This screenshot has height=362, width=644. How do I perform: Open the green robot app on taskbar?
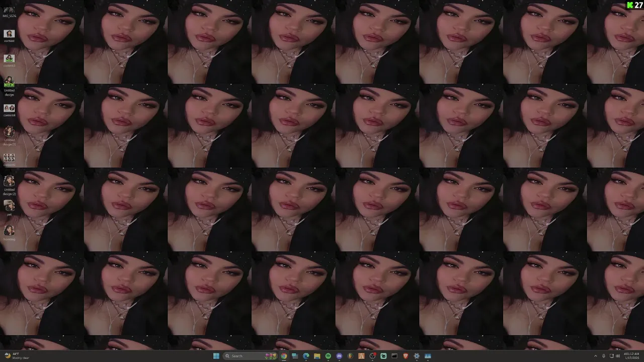tap(383, 356)
